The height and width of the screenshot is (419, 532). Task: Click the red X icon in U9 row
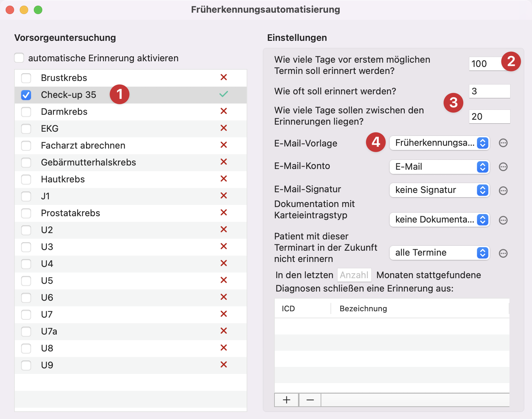pyautogui.click(x=223, y=364)
